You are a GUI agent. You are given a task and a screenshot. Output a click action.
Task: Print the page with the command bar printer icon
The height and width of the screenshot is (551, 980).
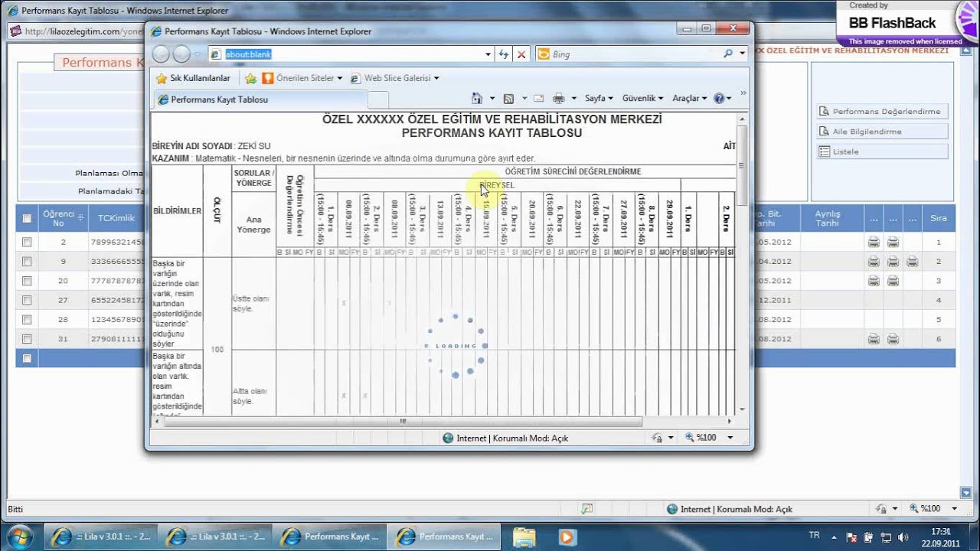pyautogui.click(x=559, y=98)
